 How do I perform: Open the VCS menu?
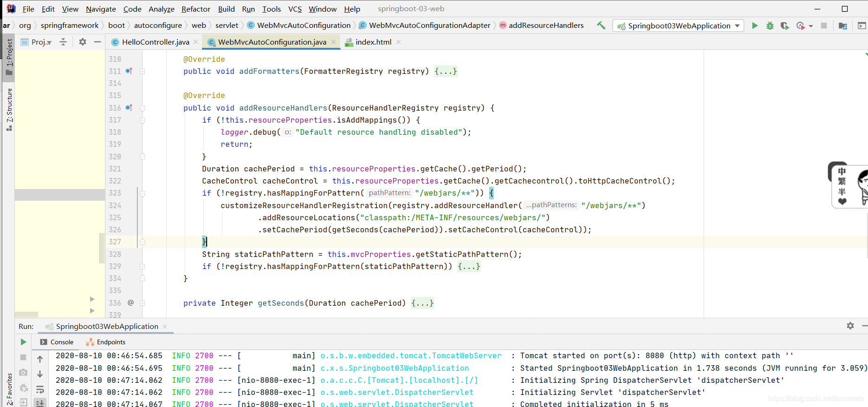pyautogui.click(x=295, y=9)
